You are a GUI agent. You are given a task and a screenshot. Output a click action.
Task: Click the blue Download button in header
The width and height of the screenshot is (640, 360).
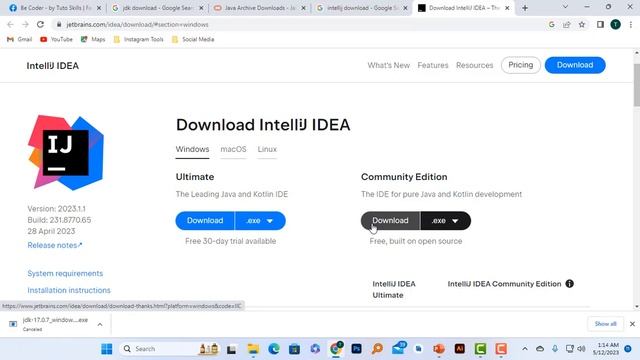575,65
